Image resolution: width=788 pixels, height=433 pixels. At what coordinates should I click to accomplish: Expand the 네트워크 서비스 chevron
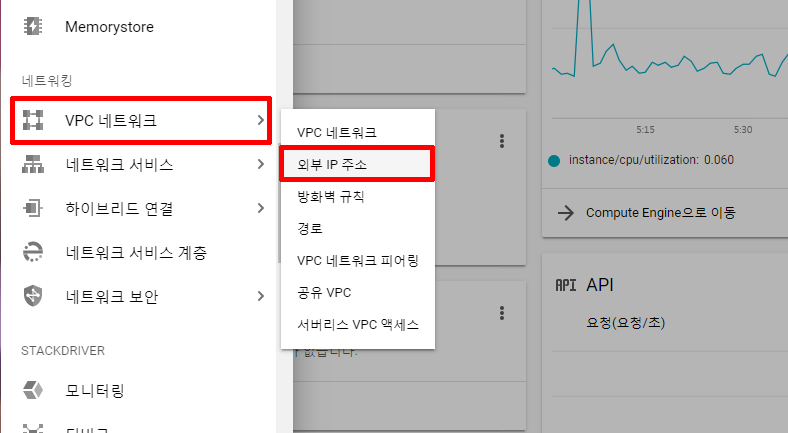click(x=260, y=164)
